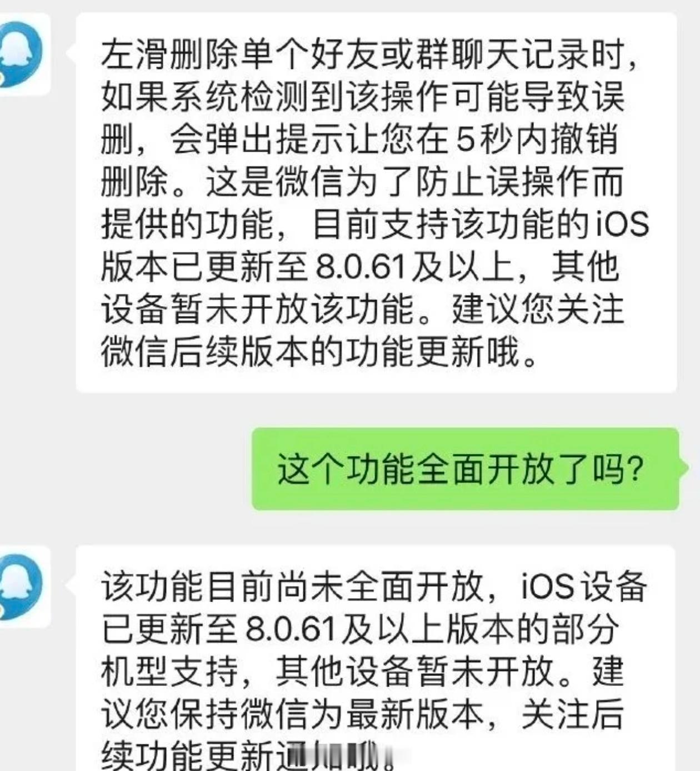The width and height of the screenshot is (700, 771).
Task: Click the phrase 机型支持 in the last message
Action: coord(170,672)
